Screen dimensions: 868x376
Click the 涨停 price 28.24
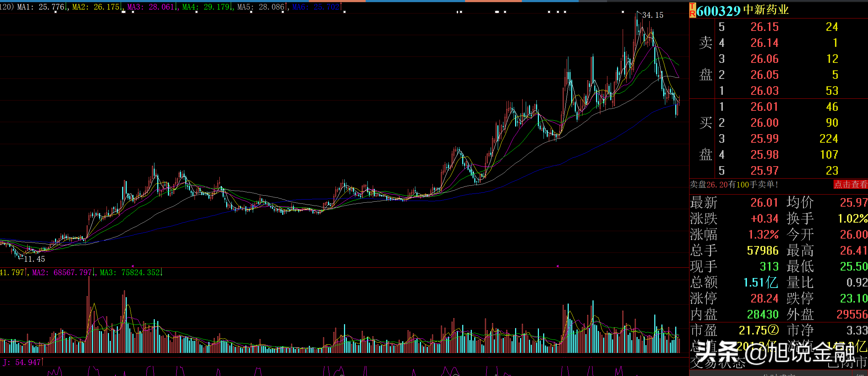(764, 299)
